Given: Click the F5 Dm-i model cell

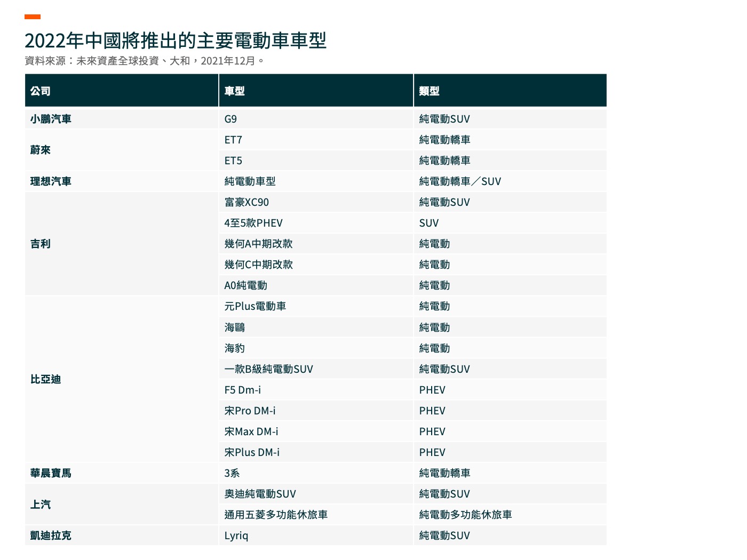Looking at the screenshot, I should [316, 390].
